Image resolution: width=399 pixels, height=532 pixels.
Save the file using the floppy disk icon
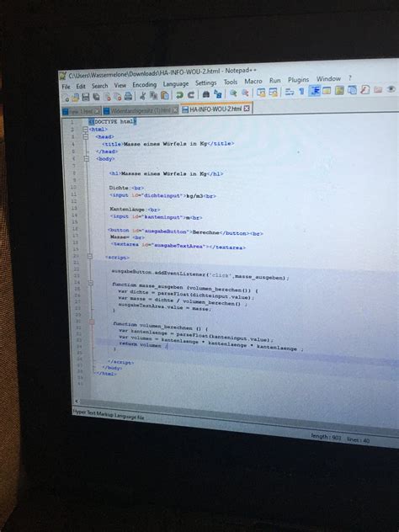(x=86, y=97)
